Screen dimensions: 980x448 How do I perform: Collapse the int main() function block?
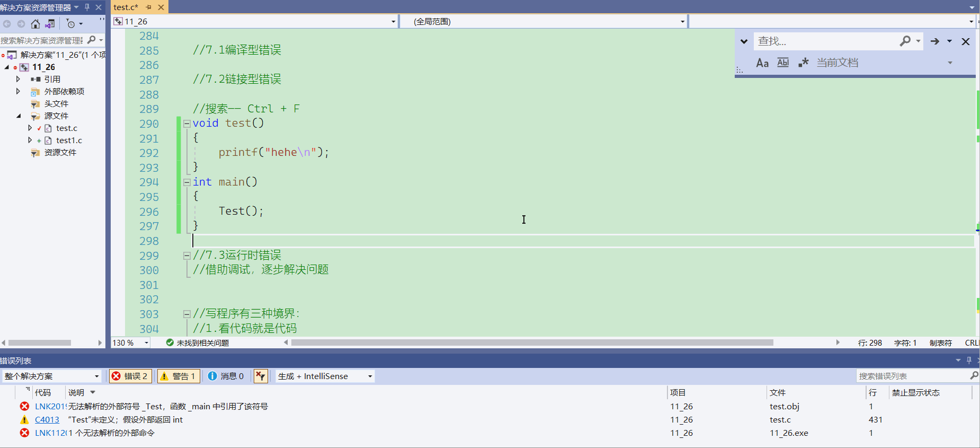point(186,182)
